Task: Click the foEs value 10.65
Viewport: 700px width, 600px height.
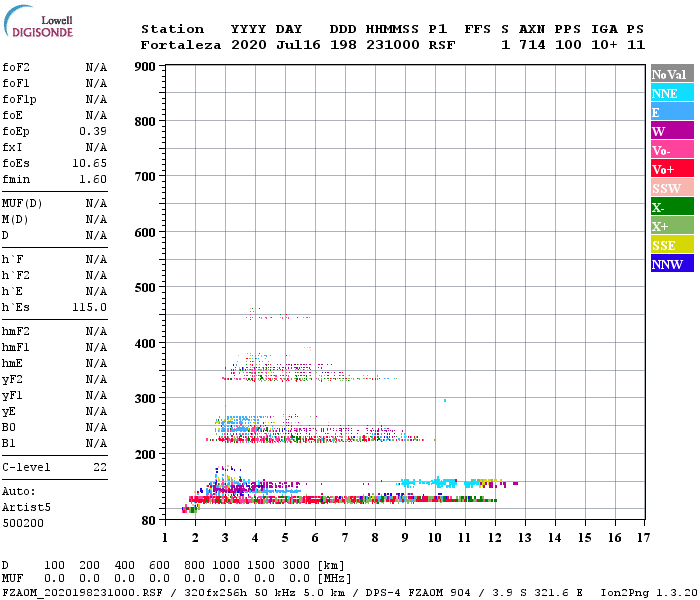Action: (89, 163)
